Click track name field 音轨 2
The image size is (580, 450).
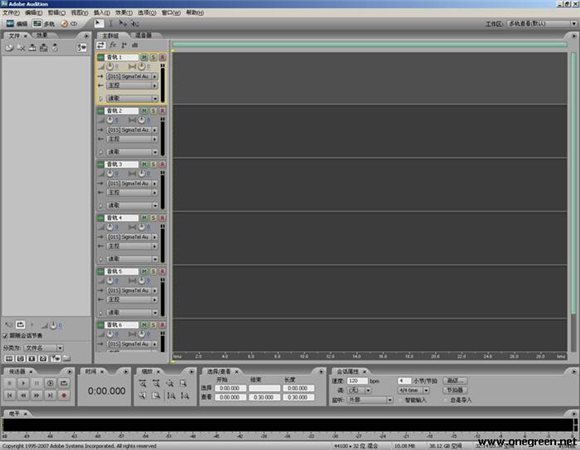(x=122, y=111)
